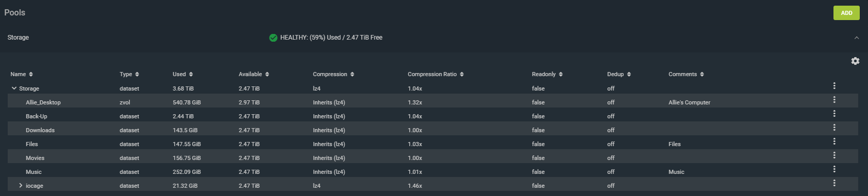Screen dimensions: 868x196
Task: Collapse the Storage pool panel chevron
Action: [857, 38]
